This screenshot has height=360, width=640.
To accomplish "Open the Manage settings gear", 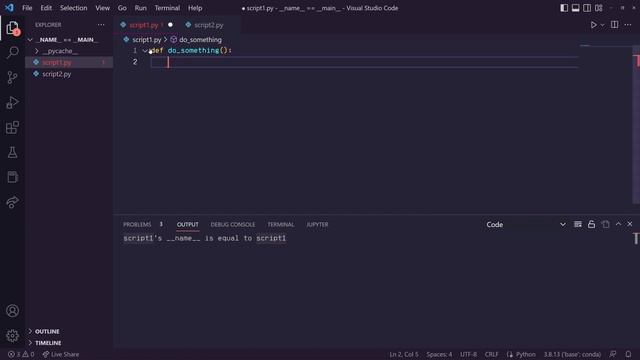I will [12, 336].
